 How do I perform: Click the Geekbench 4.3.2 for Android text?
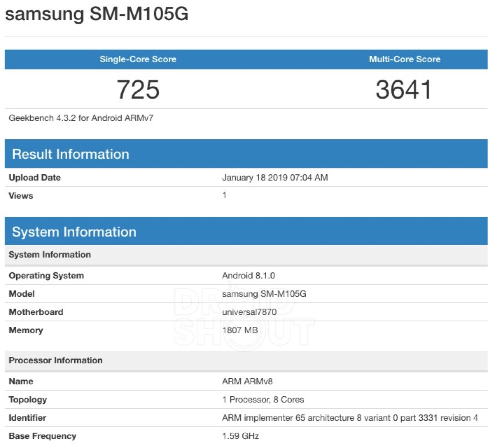pyautogui.click(x=81, y=118)
